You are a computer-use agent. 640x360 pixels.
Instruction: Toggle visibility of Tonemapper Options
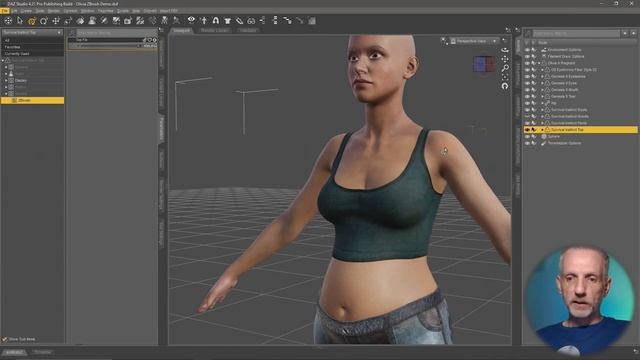click(527, 143)
